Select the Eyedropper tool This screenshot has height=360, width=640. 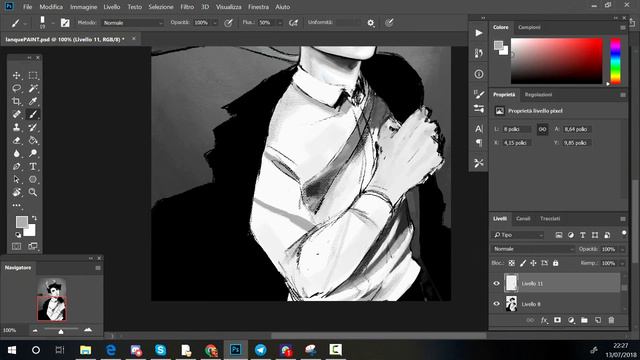(x=33, y=101)
